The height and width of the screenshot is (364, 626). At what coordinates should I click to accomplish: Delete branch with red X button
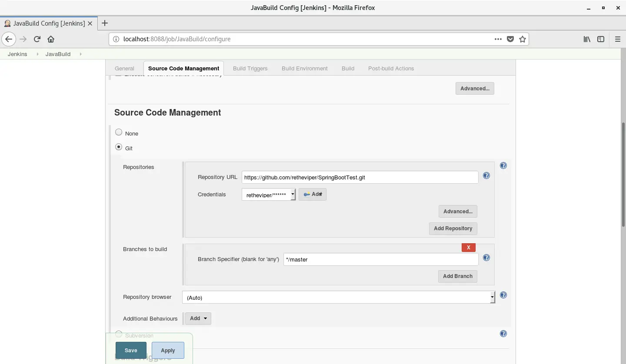click(469, 248)
